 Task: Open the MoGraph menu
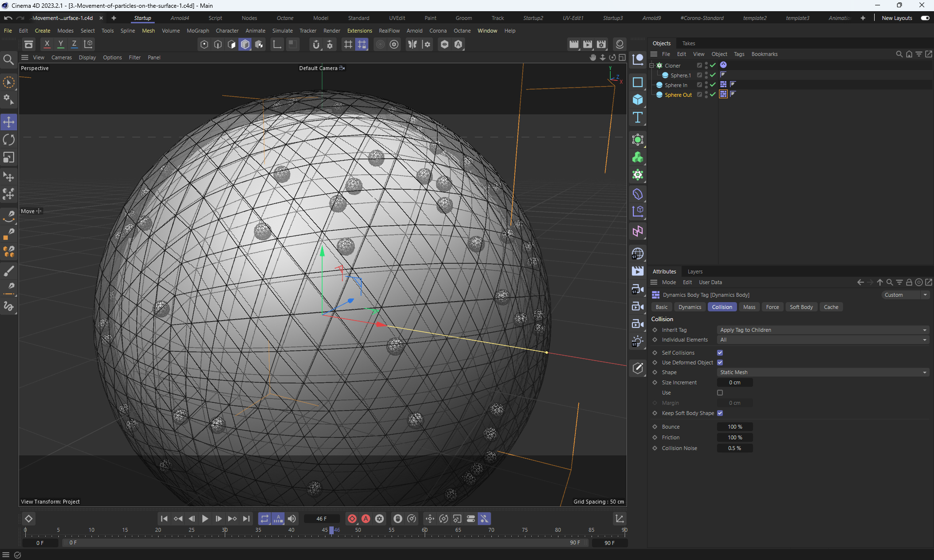(198, 31)
